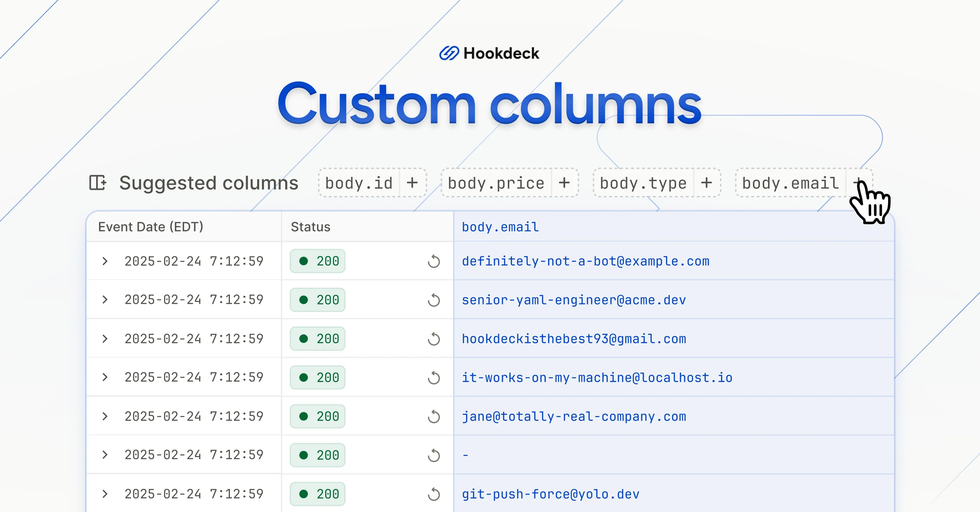This screenshot has height=512, width=980.
Task: Retry the event for senior-yaml-engineer@acme.dev
Action: click(x=434, y=300)
